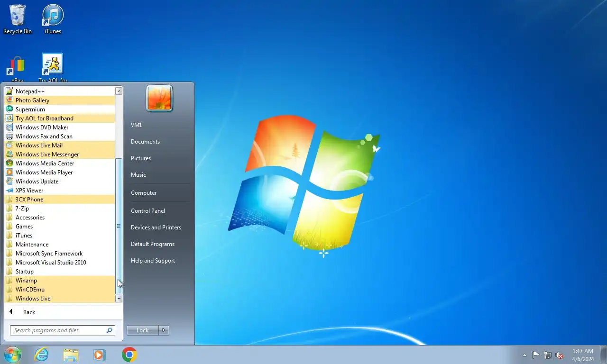Image resolution: width=607 pixels, height=364 pixels.
Task: Select the eBay desktop shortcut
Action: point(18,69)
